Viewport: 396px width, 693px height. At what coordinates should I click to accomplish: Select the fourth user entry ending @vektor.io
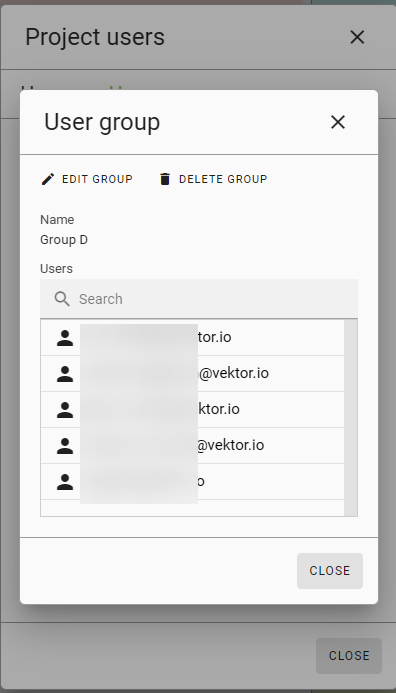192,446
